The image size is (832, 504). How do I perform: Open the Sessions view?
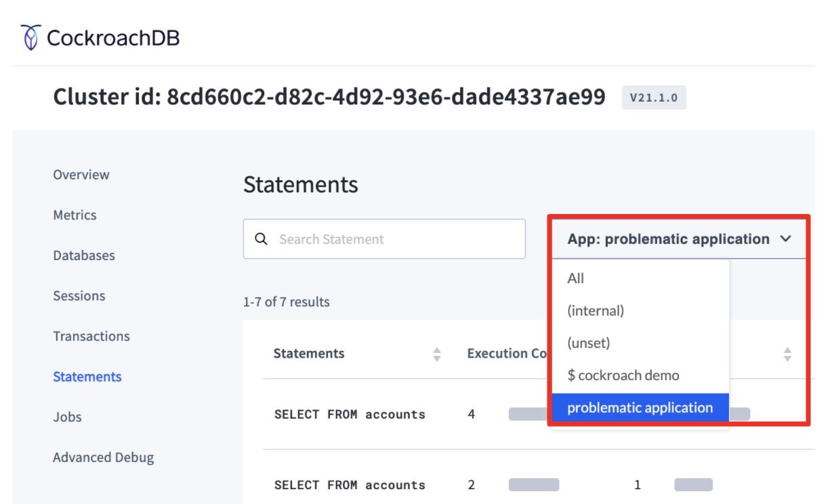79,295
